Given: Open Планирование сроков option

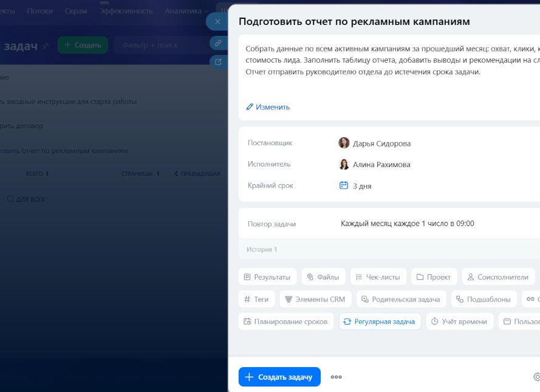Looking at the screenshot, I should pos(286,322).
